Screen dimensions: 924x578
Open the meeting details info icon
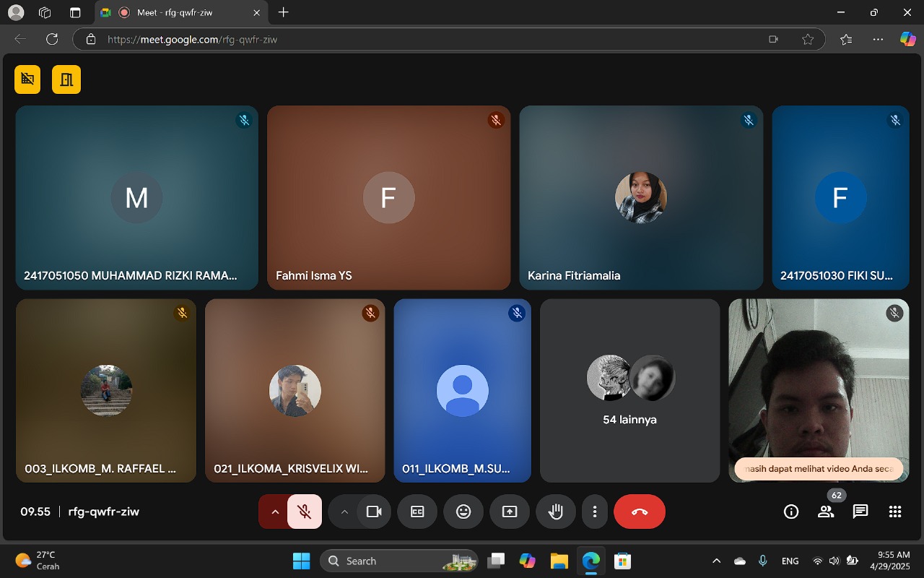click(791, 512)
